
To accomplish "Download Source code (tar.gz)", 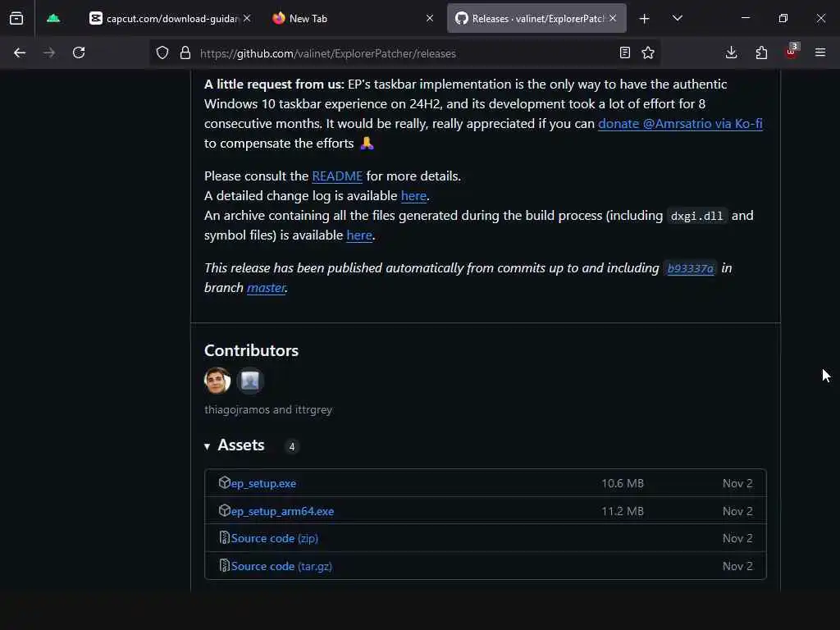I will point(281,566).
